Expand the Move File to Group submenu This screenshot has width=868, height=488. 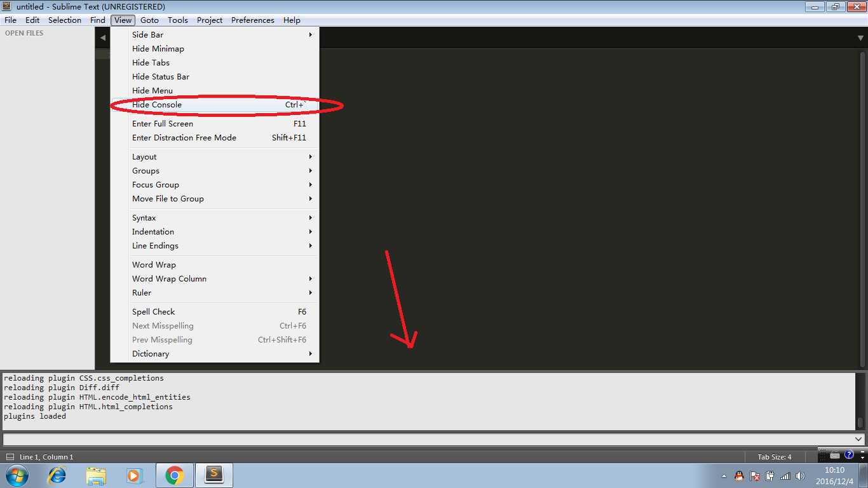215,198
